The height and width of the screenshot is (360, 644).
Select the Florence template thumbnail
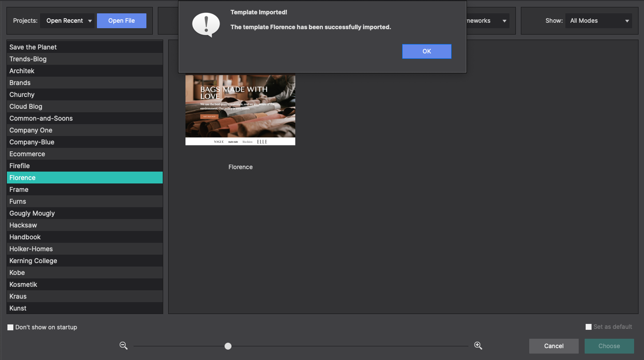coord(240,110)
